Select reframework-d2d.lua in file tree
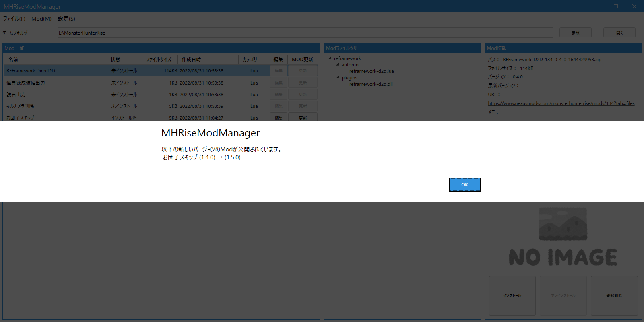644x322 pixels. click(x=372, y=71)
